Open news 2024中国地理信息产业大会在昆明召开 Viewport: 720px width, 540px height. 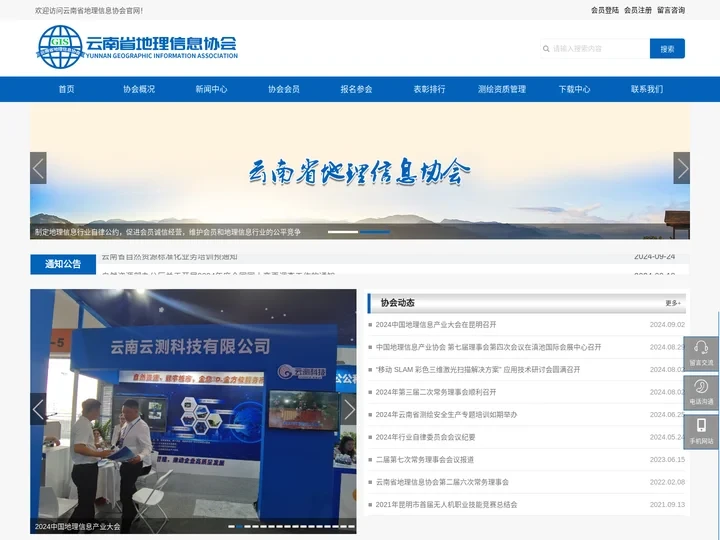(x=436, y=325)
